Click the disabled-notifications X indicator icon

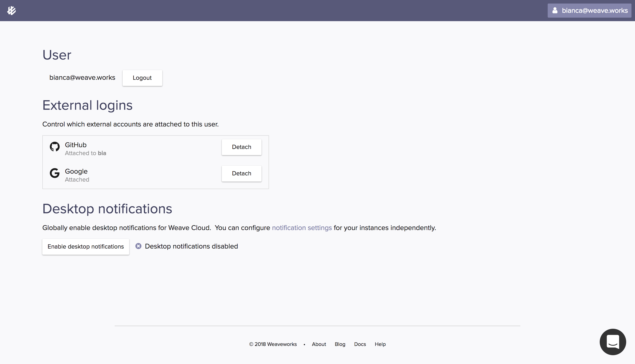[x=138, y=246]
